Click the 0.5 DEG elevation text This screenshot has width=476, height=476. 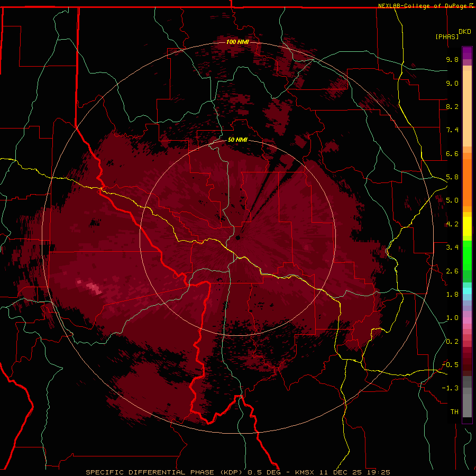tap(264, 472)
